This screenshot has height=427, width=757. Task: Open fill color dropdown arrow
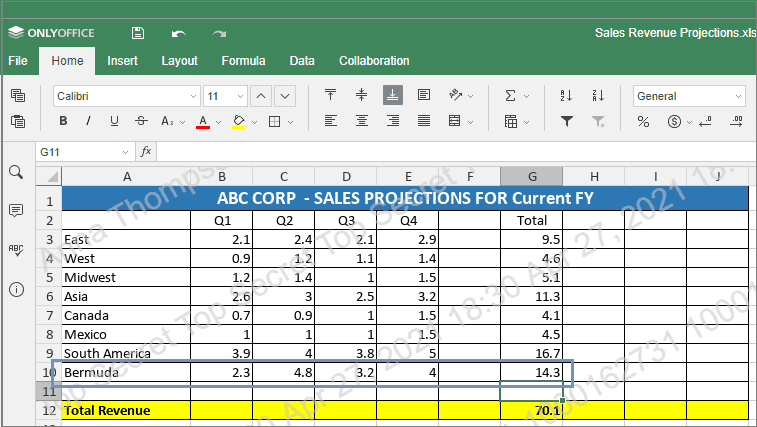[x=254, y=122]
